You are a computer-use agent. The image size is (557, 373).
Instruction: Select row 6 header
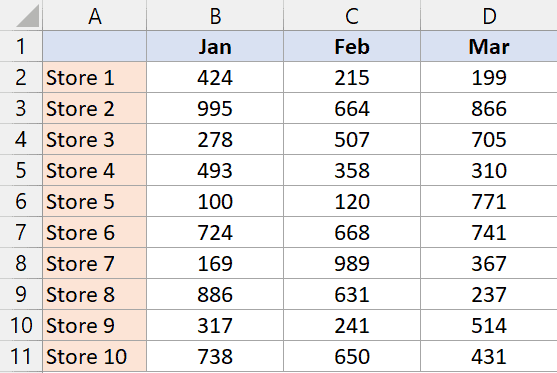coord(21,201)
